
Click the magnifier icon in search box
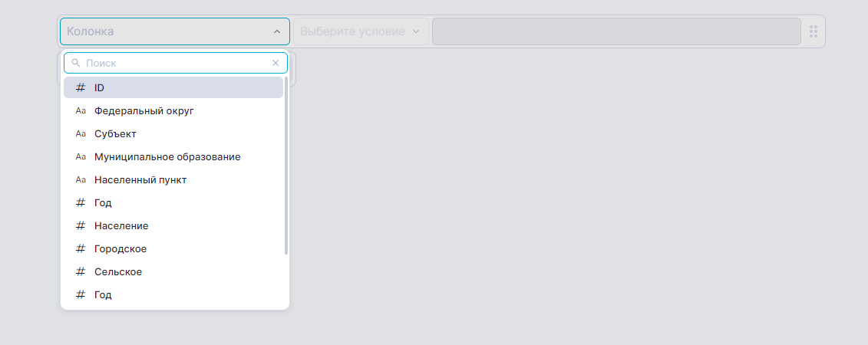coord(76,63)
